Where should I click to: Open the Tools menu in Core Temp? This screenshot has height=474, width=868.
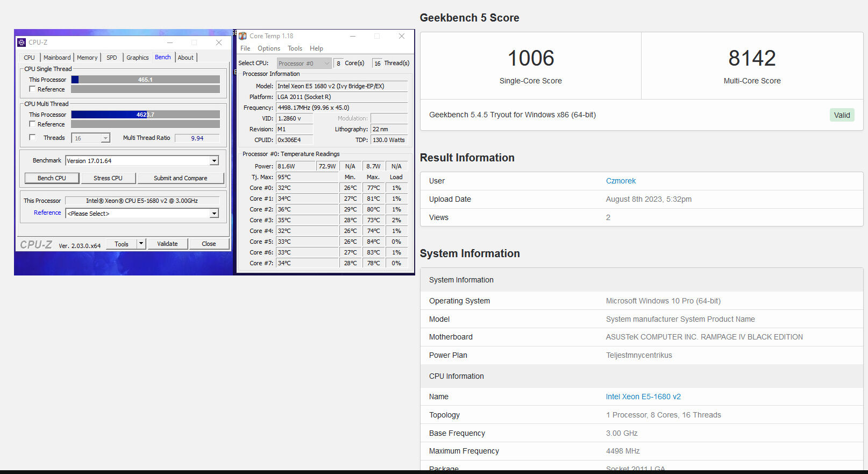click(295, 48)
